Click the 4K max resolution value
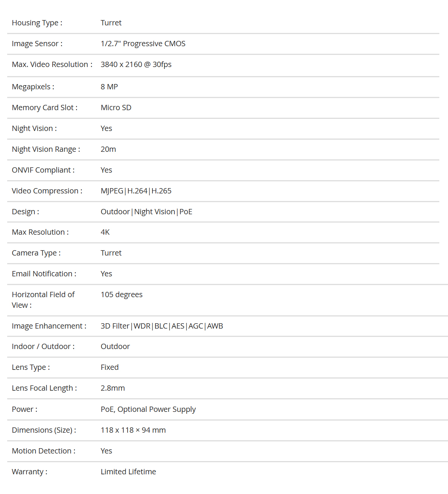Screen dimensions: 448x494 point(105,232)
